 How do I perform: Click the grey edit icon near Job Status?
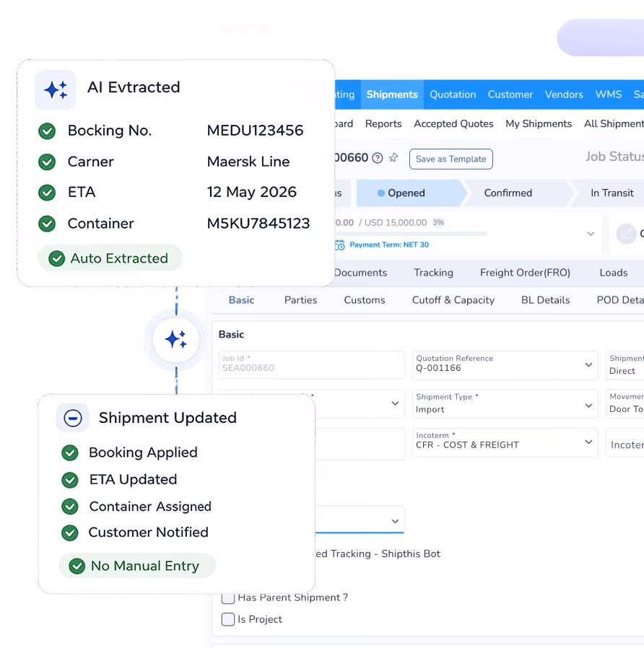626,234
